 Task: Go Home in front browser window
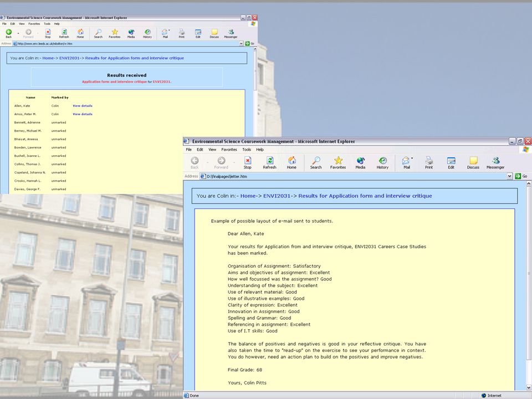click(x=292, y=162)
